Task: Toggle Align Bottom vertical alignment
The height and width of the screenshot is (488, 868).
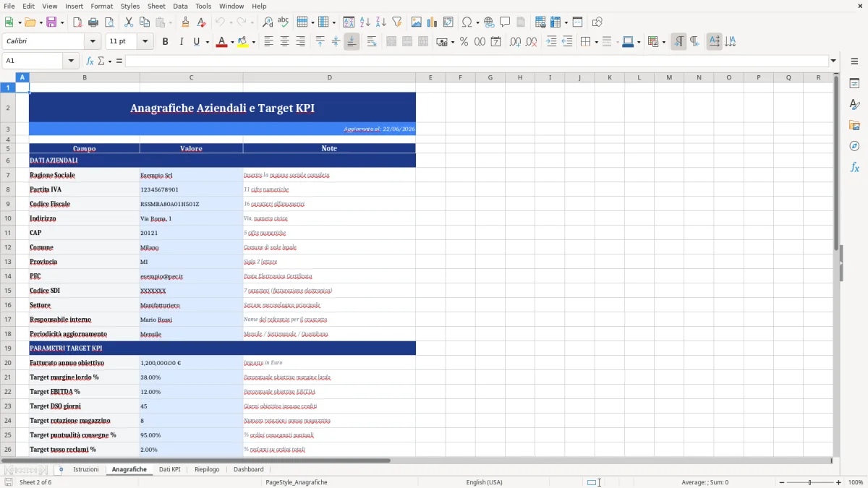Action: (352, 42)
